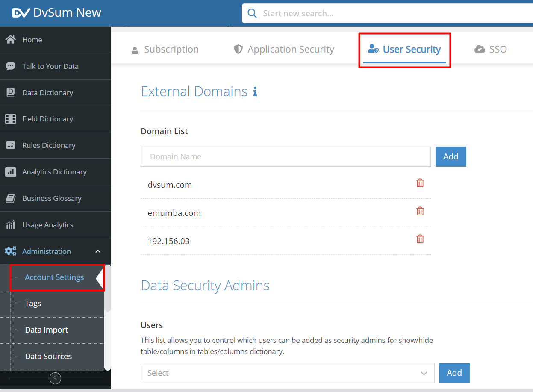
Task: Delete the dvsum.com domain
Action: click(420, 183)
